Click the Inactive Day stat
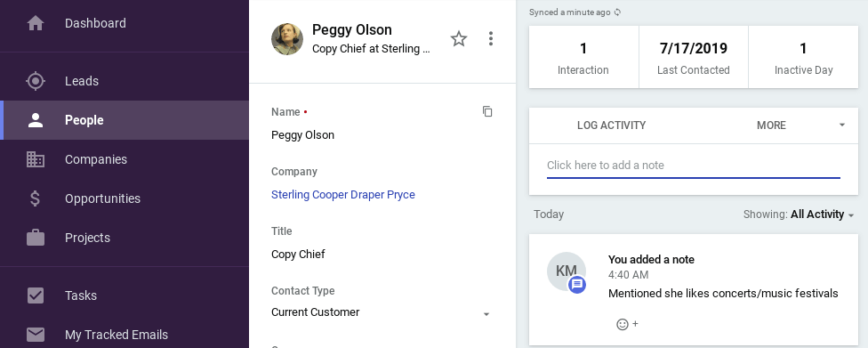The image size is (868, 348). point(803,57)
